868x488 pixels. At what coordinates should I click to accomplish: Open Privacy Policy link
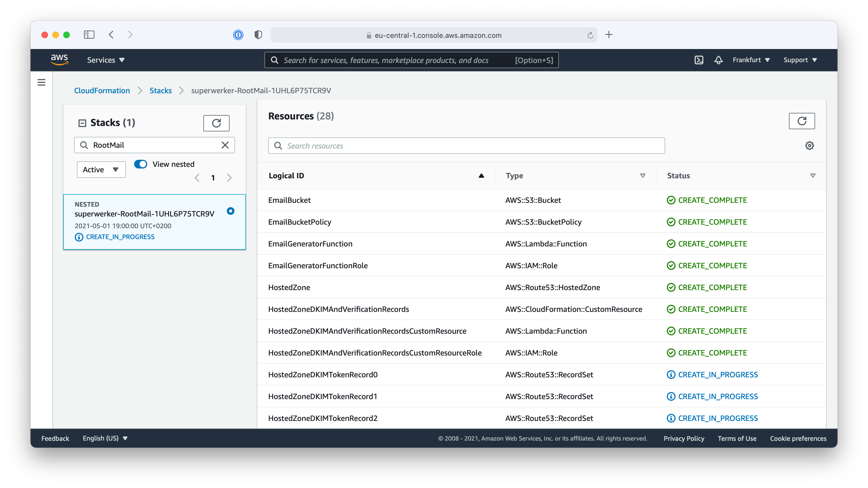684,438
